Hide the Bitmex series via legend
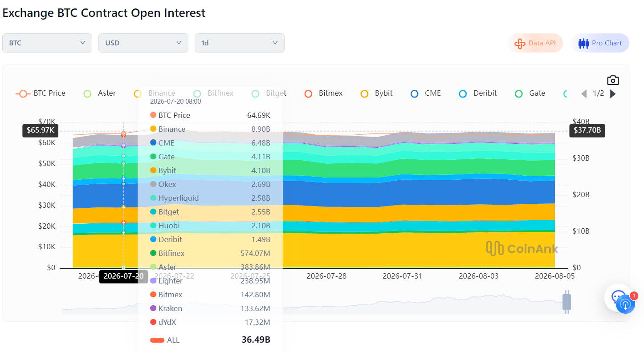Screen dimensions: 644x352 tap(324, 93)
